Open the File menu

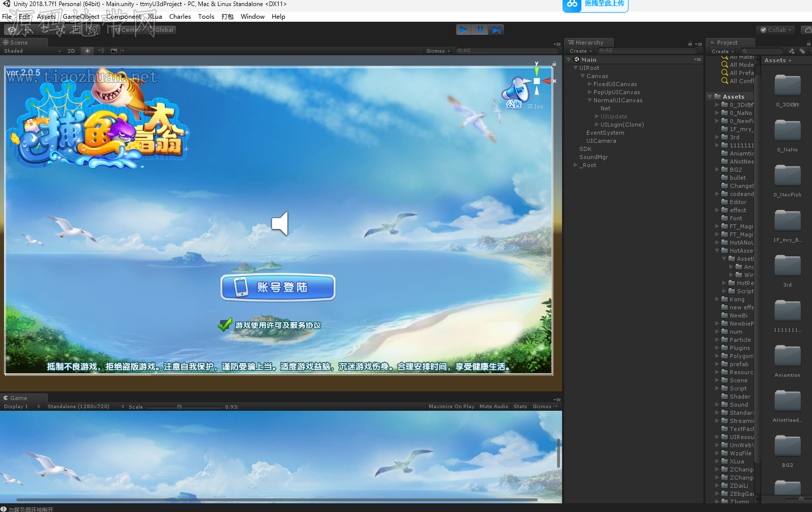click(7, 17)
